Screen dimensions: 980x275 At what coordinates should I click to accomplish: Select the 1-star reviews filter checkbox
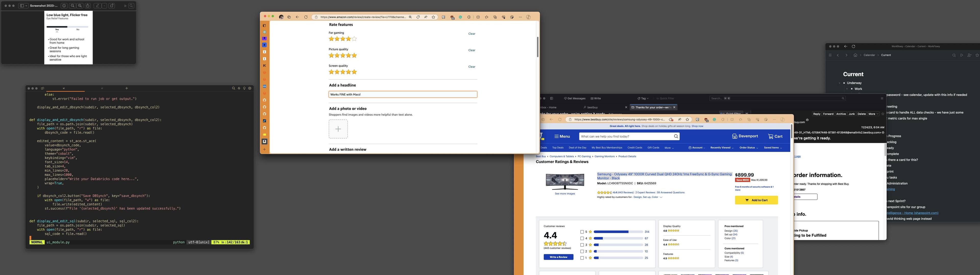(x=582, y=258)
